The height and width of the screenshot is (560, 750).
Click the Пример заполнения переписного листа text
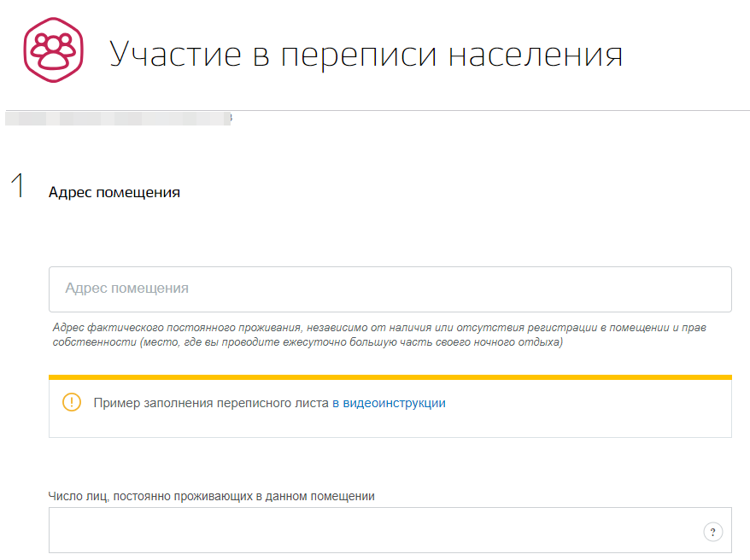click(x=211, y=403)
